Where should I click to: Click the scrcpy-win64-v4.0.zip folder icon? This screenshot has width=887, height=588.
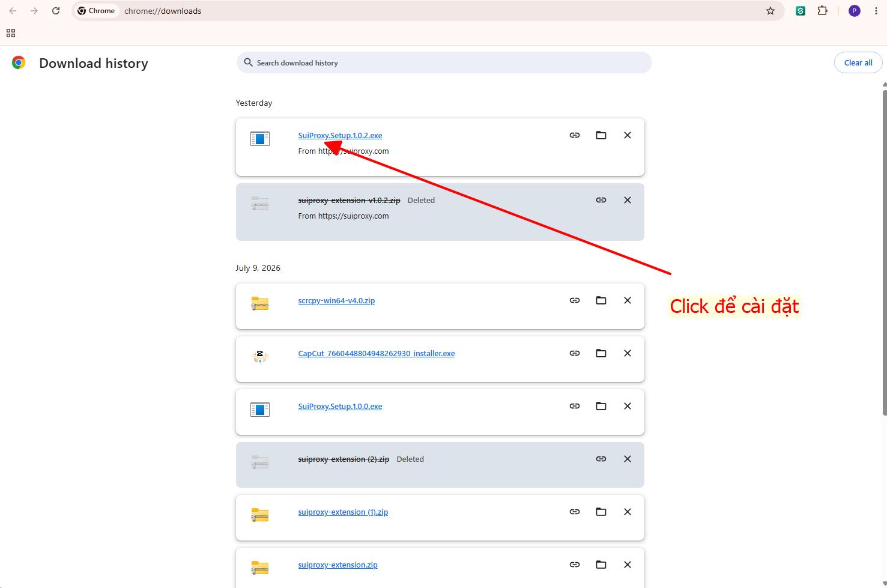(260, 303)
